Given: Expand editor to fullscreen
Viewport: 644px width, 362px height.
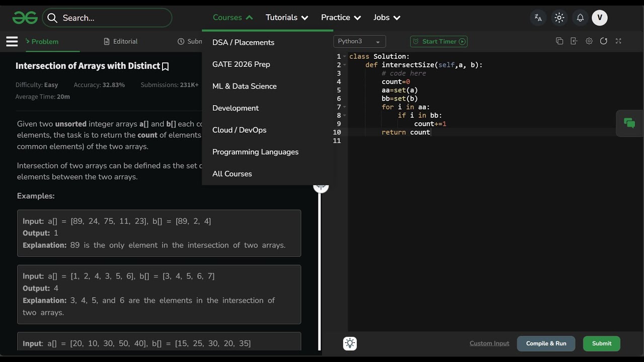Looking at the screenshot, I should pyautogui.click(x=618, y=41).
